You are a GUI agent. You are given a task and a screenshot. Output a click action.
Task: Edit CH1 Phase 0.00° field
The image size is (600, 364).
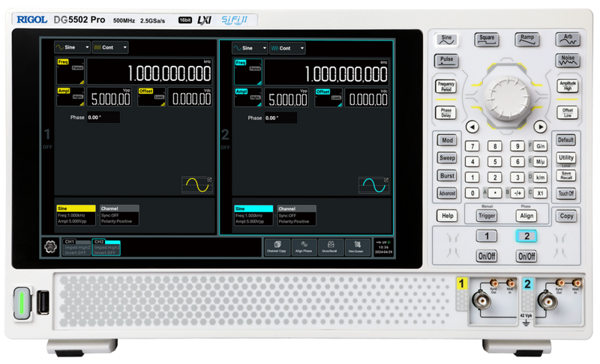point(103,118)
